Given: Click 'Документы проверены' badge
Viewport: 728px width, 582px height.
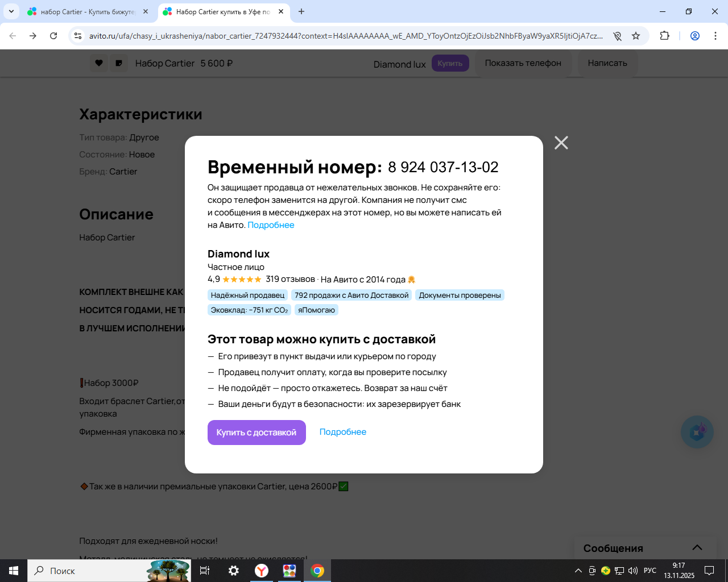Looking at the screenshot, I should click(x=460, y=295).
